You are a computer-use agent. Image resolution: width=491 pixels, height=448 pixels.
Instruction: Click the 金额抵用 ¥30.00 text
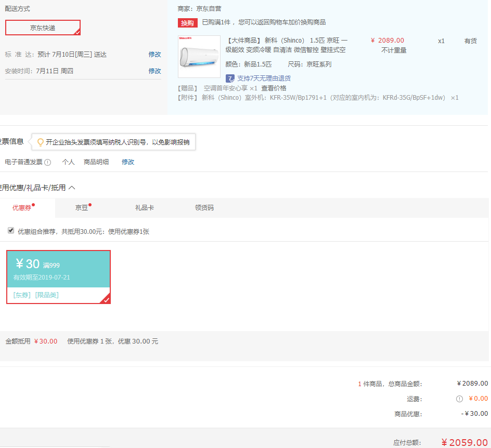[31, 341]
